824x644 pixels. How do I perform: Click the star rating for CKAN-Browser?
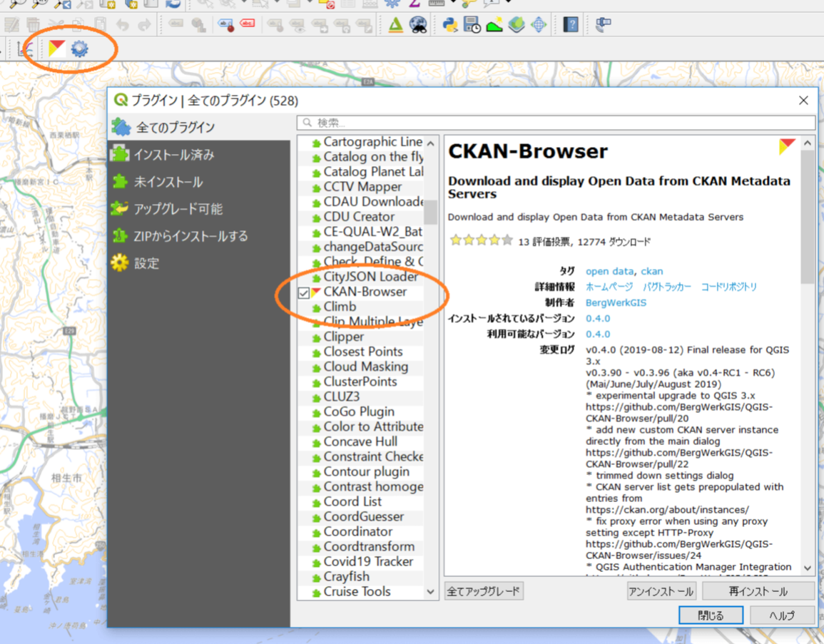click(x=481, y=240)
